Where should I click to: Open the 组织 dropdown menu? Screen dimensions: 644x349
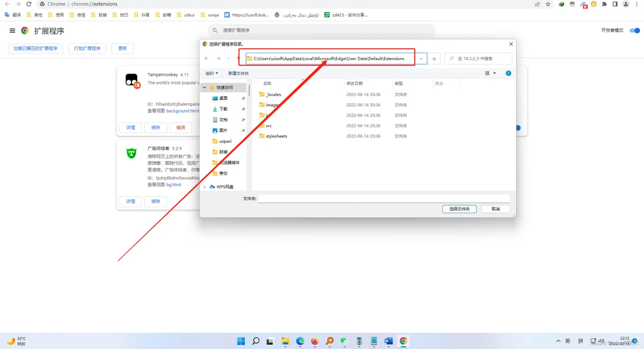[212, 73]
